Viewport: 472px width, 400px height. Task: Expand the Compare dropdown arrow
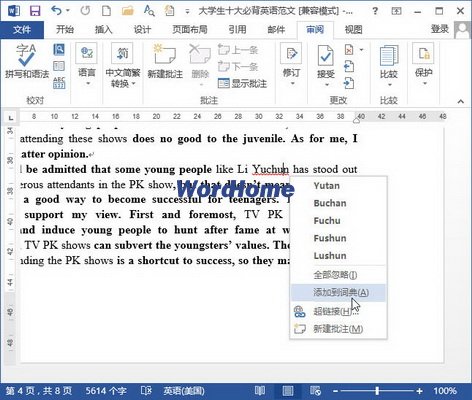tap(390, 85)
